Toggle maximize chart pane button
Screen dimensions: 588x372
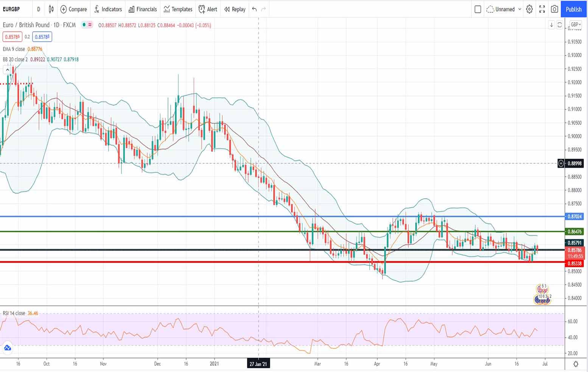(x=559, y=25)
